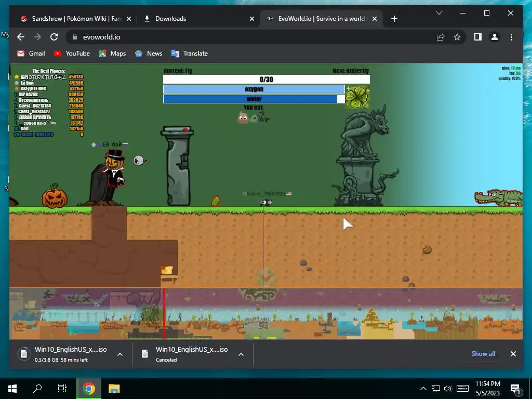Click the Current: Fly label
The height and width of the screenshot is (399, 532).
[178, 71]
